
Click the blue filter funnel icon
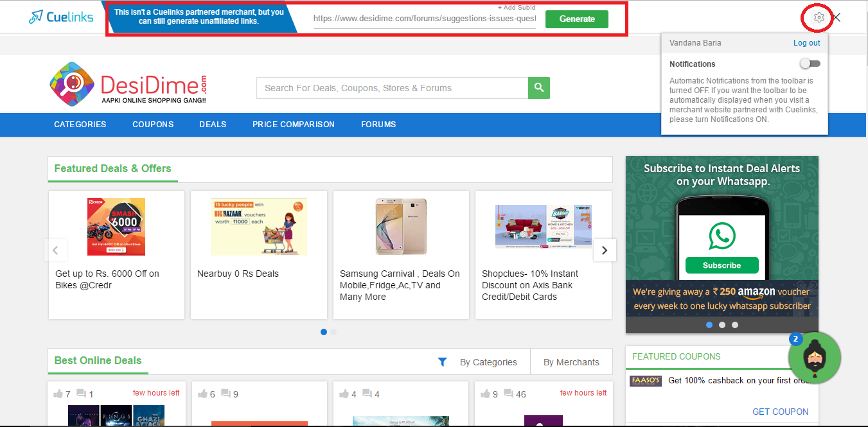pyautogui.click(x=442, y=362)
